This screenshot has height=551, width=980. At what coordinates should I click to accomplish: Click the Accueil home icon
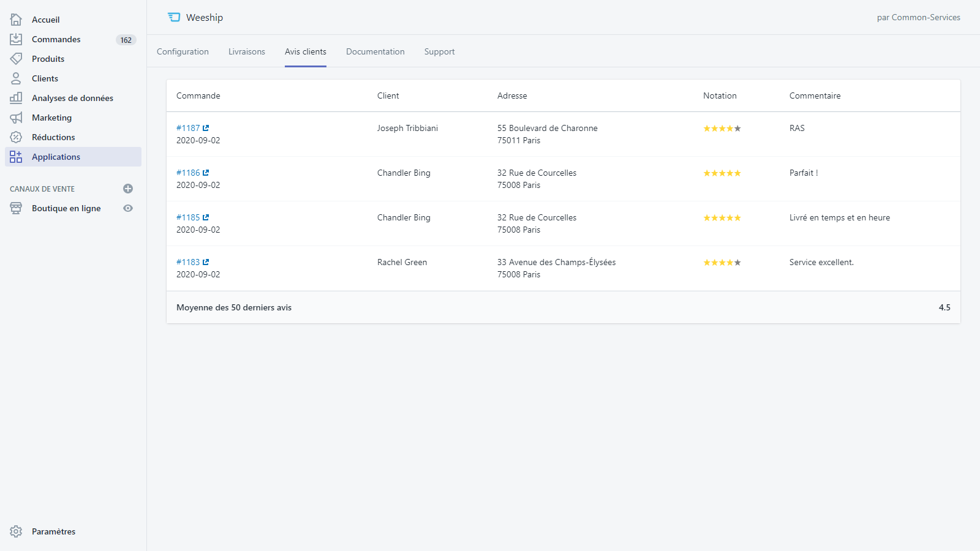click(16, 20)
